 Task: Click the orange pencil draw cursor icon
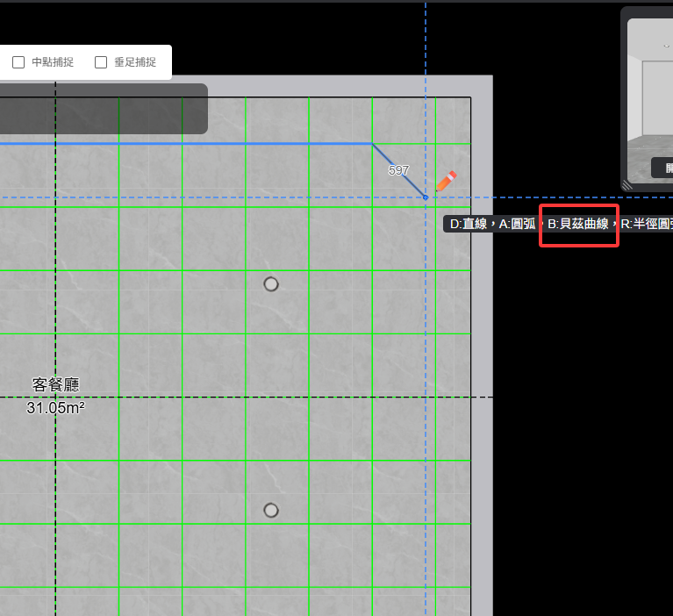[x=446, y=182]
